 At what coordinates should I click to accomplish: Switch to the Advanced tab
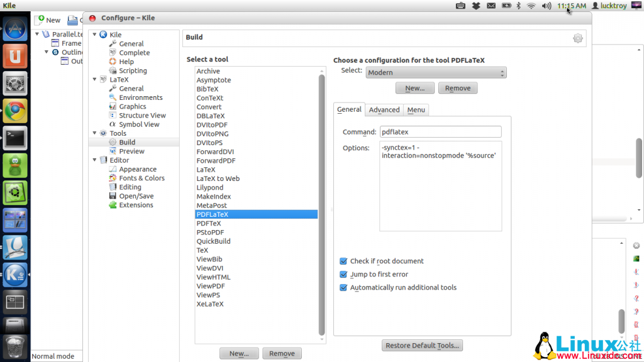(x=384, y=109)
